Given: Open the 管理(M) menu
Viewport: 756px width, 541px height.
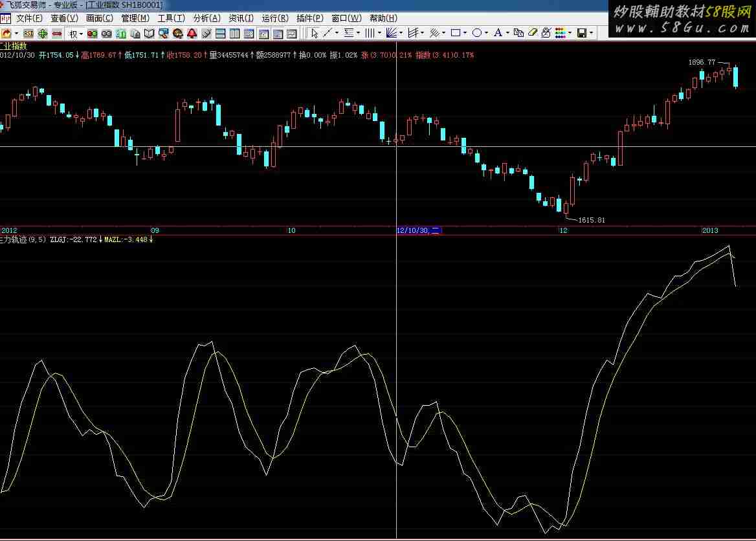Looking at the screenshot, I should pyautogui.click(x=135, y=18).
